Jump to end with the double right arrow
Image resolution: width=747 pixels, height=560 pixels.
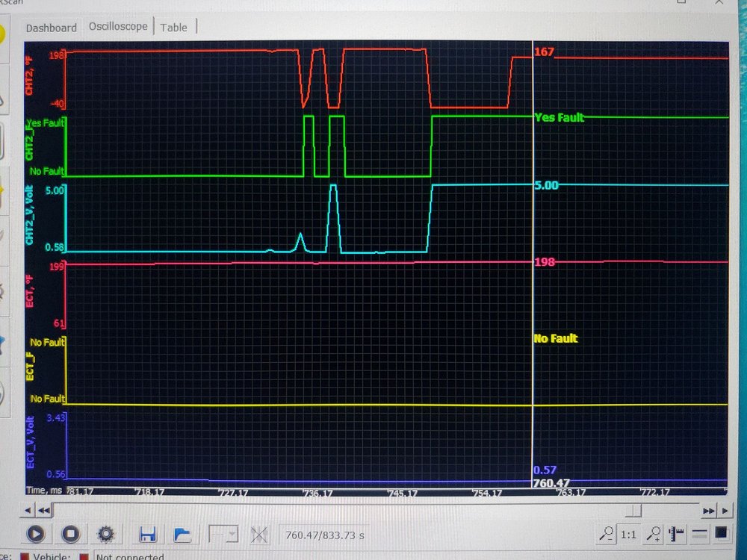click(x=708, y=510)
